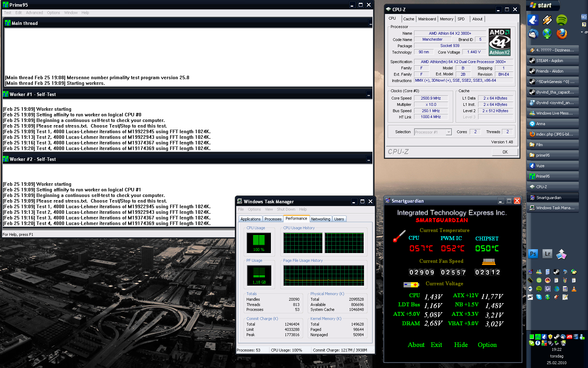Open Task Manager View menu

point(269,209)
